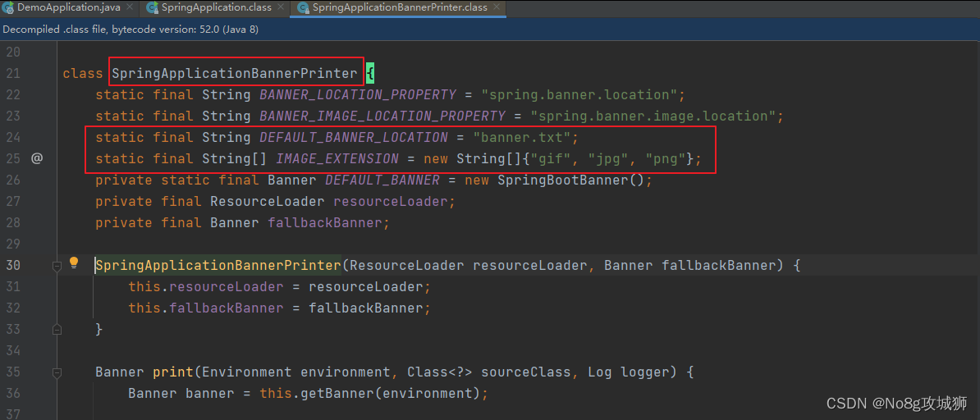This screenshot has width=980, height=420.
Task: Click the highlighted opening brace on line 21
Action: 370,74
